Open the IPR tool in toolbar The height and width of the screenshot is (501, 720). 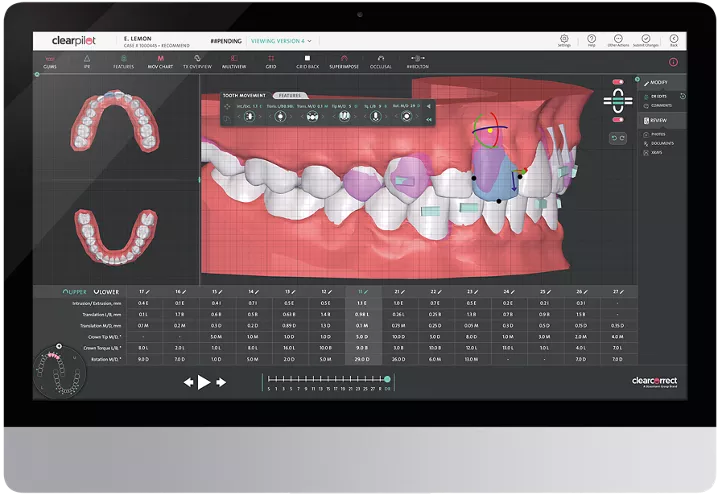[87, 62]
